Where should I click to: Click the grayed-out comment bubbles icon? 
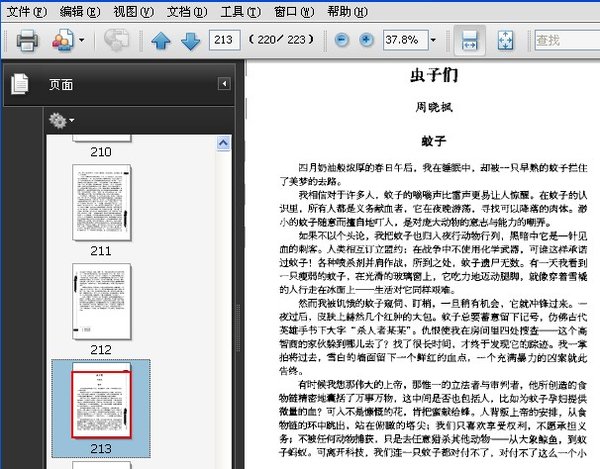tap(117, 40)
